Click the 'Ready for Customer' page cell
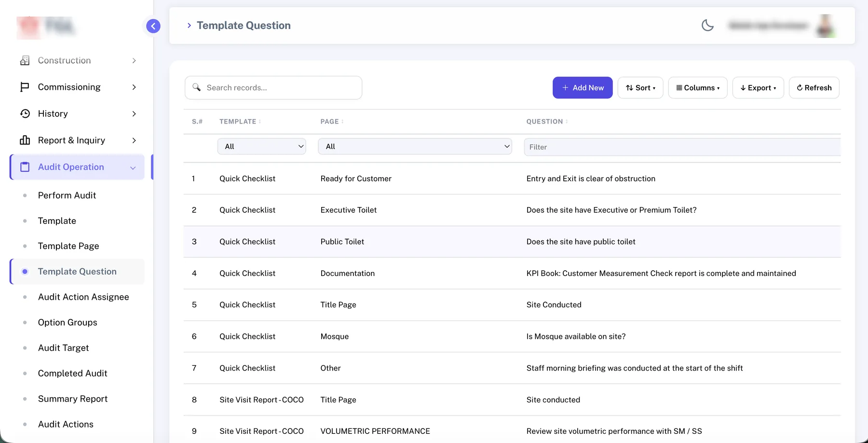The width and height of the screenshot is (868, 443). [x=356, y=179]
